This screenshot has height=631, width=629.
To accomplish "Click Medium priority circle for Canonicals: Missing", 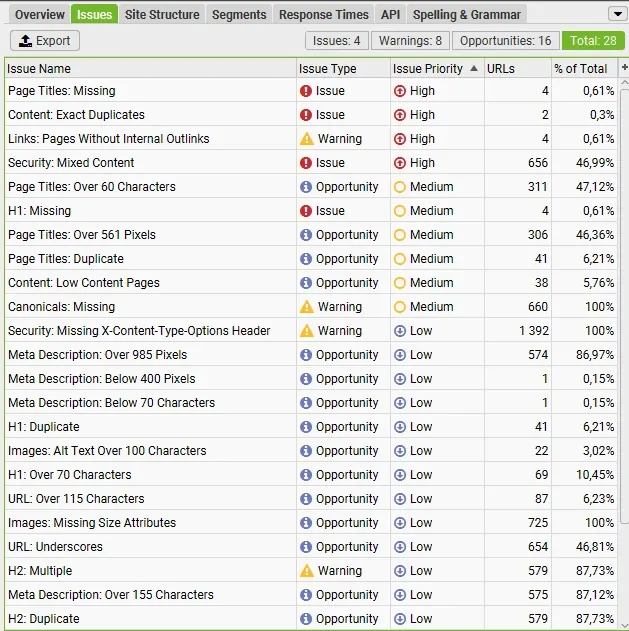I will (400, 307).
